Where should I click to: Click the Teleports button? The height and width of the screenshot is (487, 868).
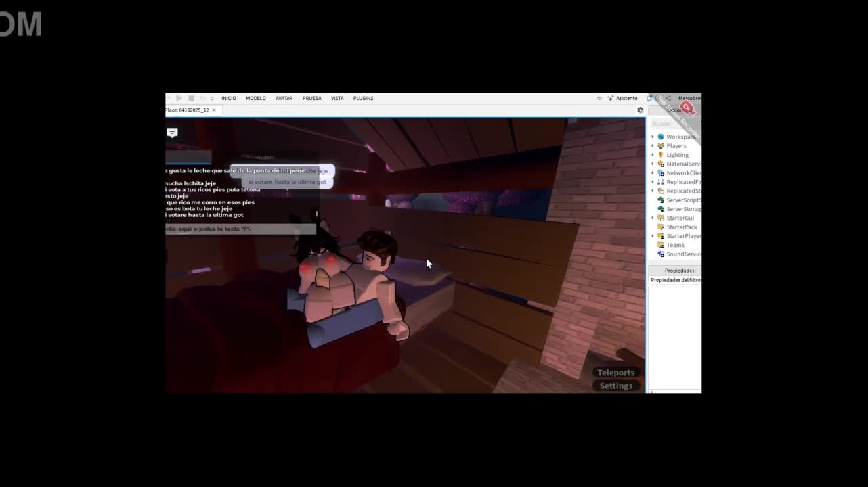tap(615, 373)
